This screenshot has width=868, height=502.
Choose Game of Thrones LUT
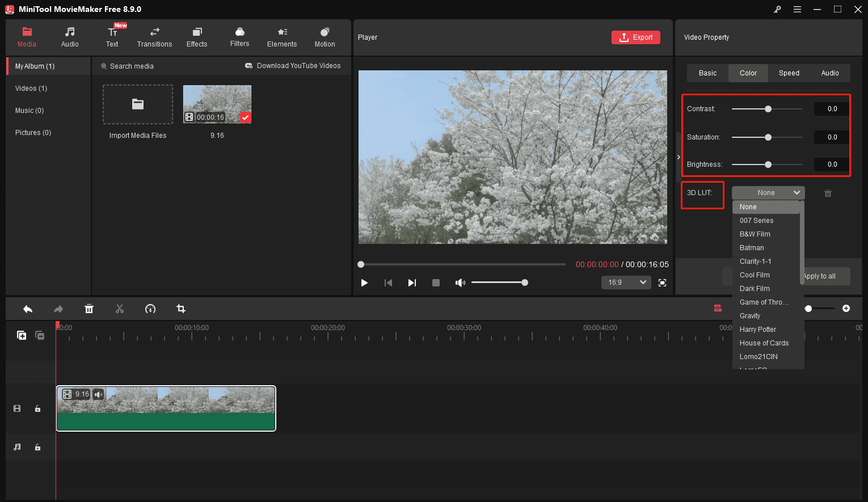click(x=766, y=302)
